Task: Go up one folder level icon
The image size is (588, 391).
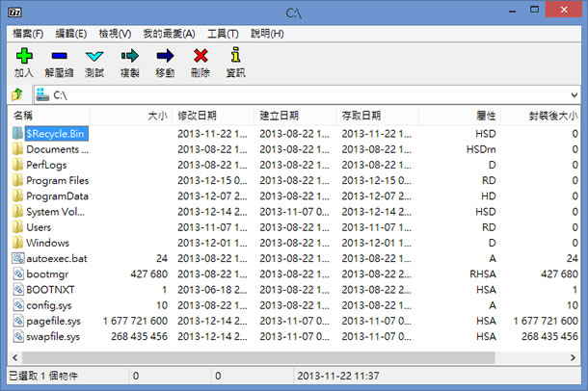Action: tap(17, 94)
